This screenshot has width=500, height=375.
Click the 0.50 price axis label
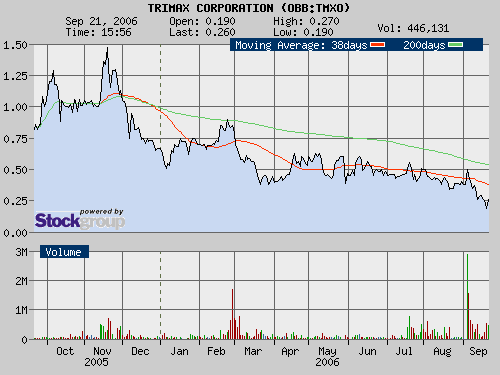[x=15, y=170]
